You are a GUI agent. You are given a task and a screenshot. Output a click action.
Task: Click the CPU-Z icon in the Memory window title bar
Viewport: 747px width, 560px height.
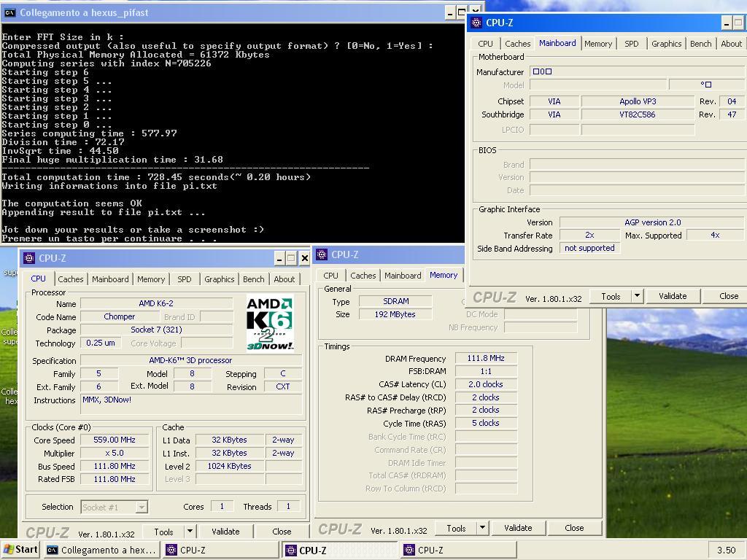pos(322,254)
